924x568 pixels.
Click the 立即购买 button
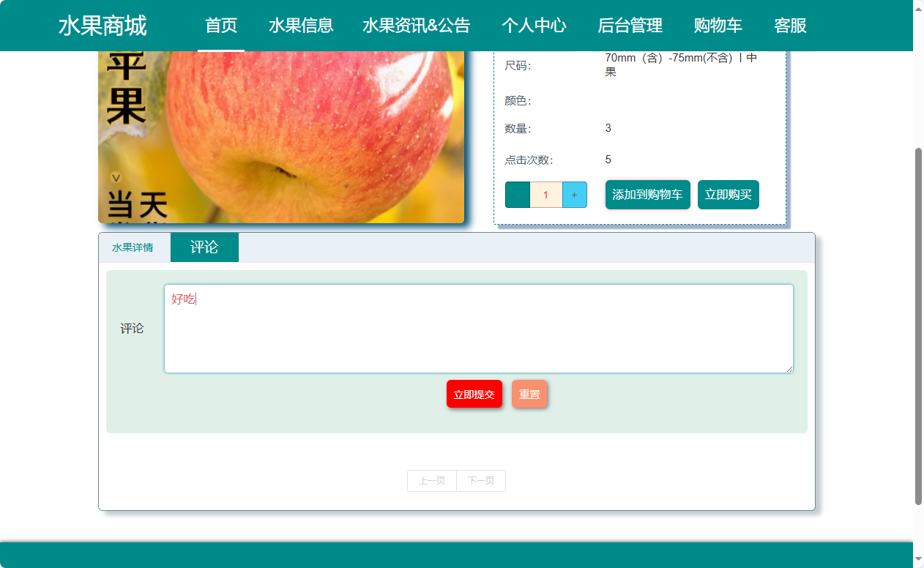(728, 195)
